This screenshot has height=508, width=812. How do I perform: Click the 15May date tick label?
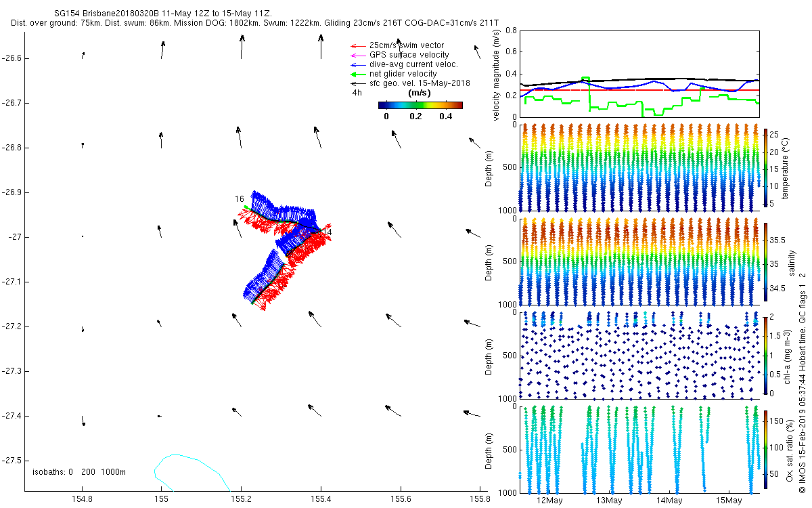click(x=729, y=501)
